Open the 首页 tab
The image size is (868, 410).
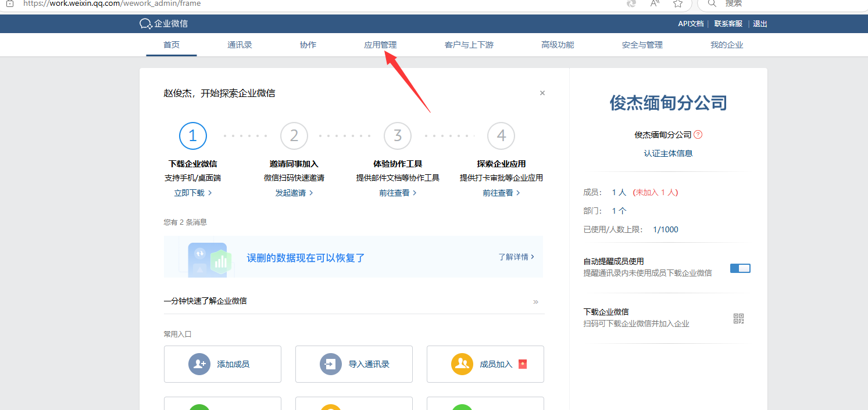172,45
